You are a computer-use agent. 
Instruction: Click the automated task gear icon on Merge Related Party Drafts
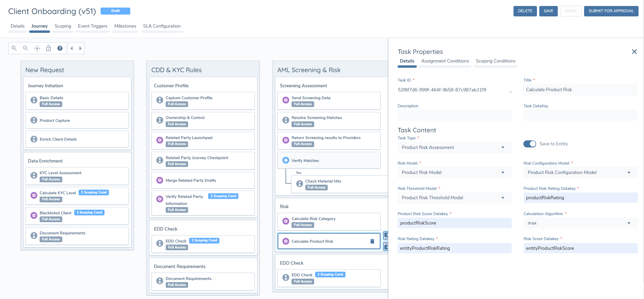tap(160, 180)
